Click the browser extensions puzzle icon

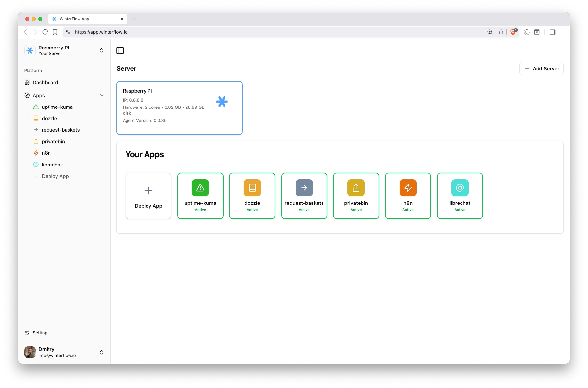click(x=527, y=32)
